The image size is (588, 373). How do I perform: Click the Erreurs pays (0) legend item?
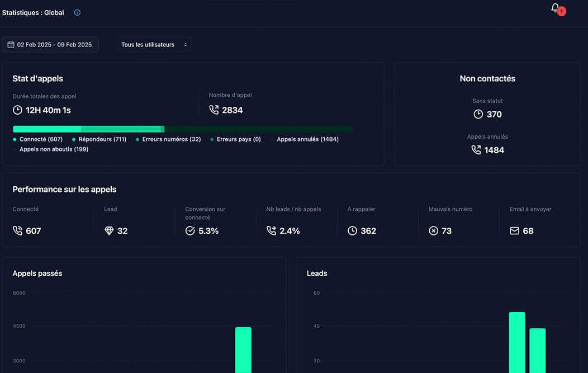(x=235, y=139)
